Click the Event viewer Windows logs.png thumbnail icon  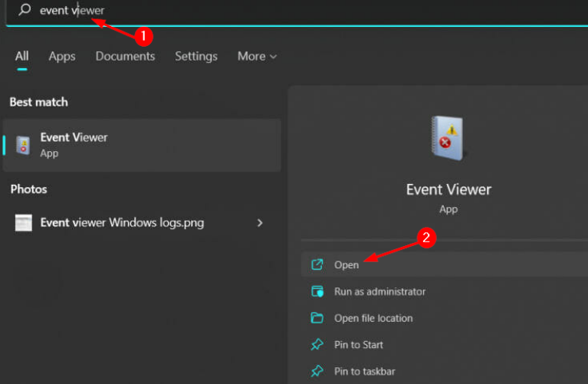coord(24,223)
